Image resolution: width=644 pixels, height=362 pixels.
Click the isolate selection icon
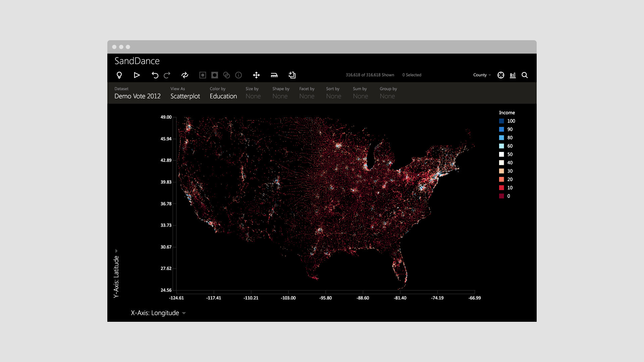[203, 75]
